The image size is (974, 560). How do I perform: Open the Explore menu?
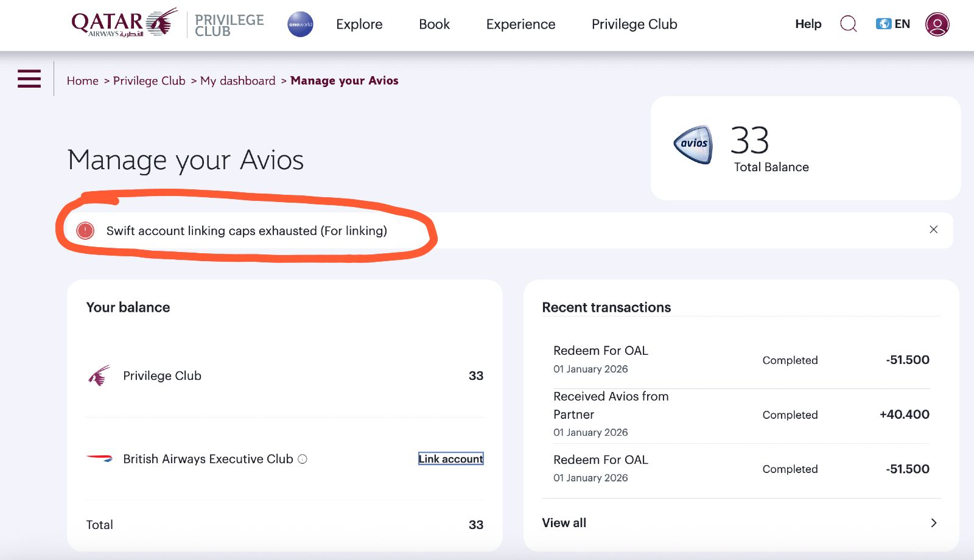pos(359,24)
